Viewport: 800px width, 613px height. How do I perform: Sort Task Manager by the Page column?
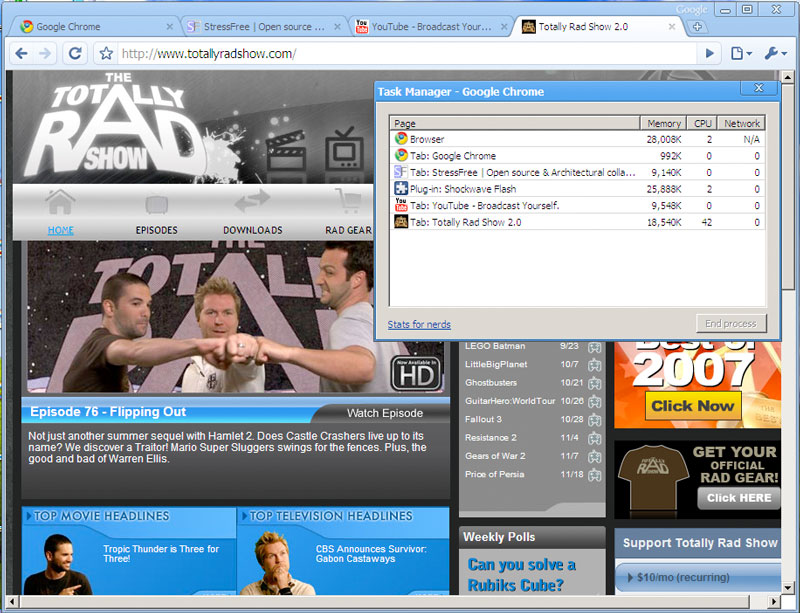pos(514,123)
